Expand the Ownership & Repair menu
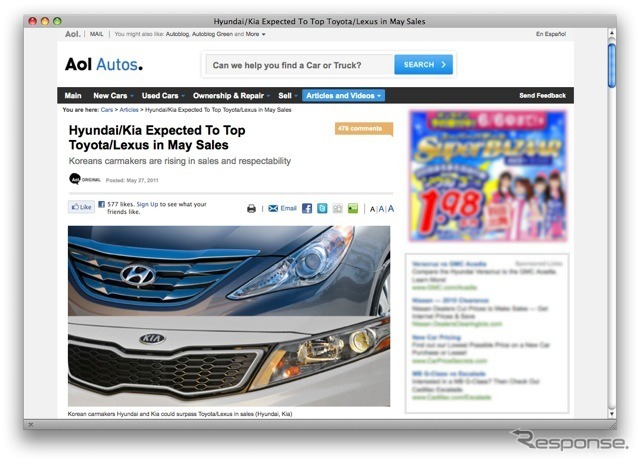This screenshot has height=462, width=640. [x=231, y=96]
